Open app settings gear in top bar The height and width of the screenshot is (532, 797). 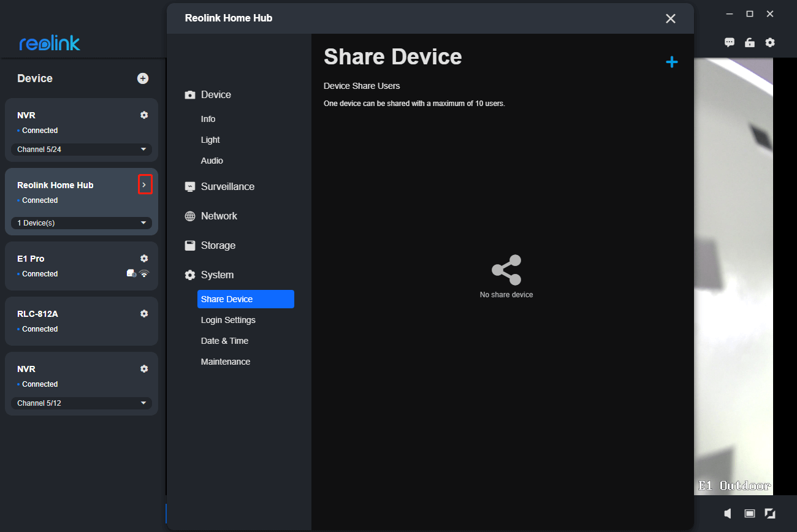770,42
